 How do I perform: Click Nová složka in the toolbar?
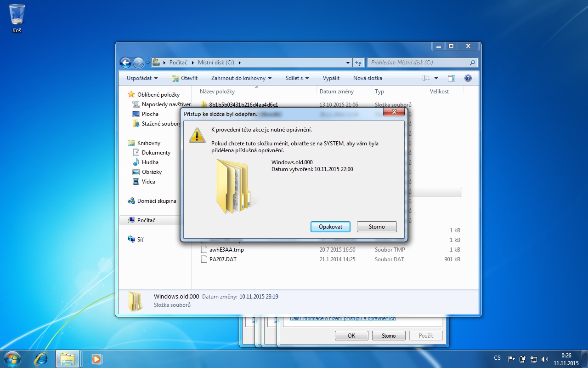click(x=367, y=78)
